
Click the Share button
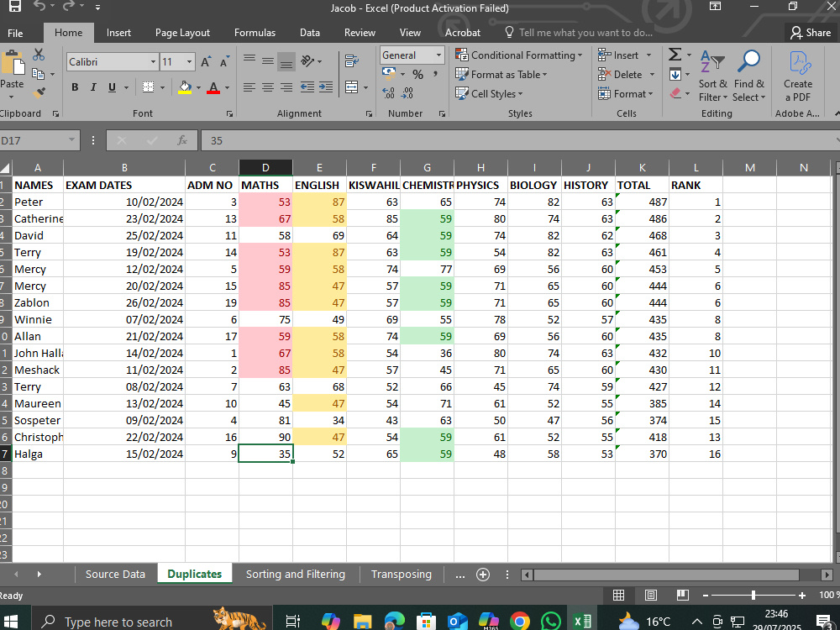click(811, 33)
